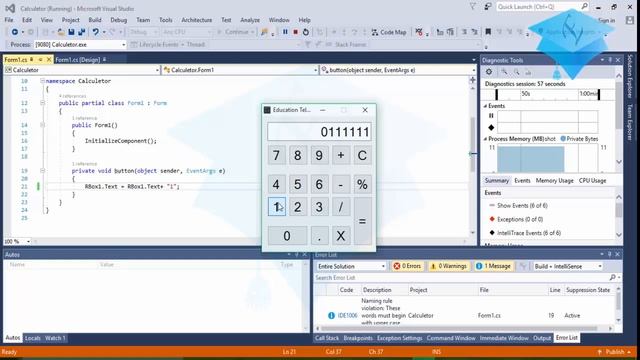This screenshot has height=360, width=640.
Task: Toggle the 0 Errors filter button
Action: tap(407, 266)
